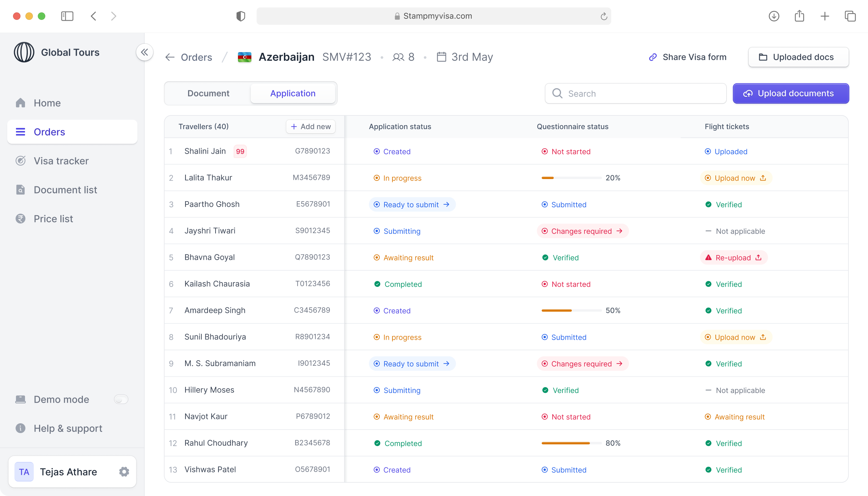
Task: Open Price list from the sidebar
Action: (x=53, y=219)
